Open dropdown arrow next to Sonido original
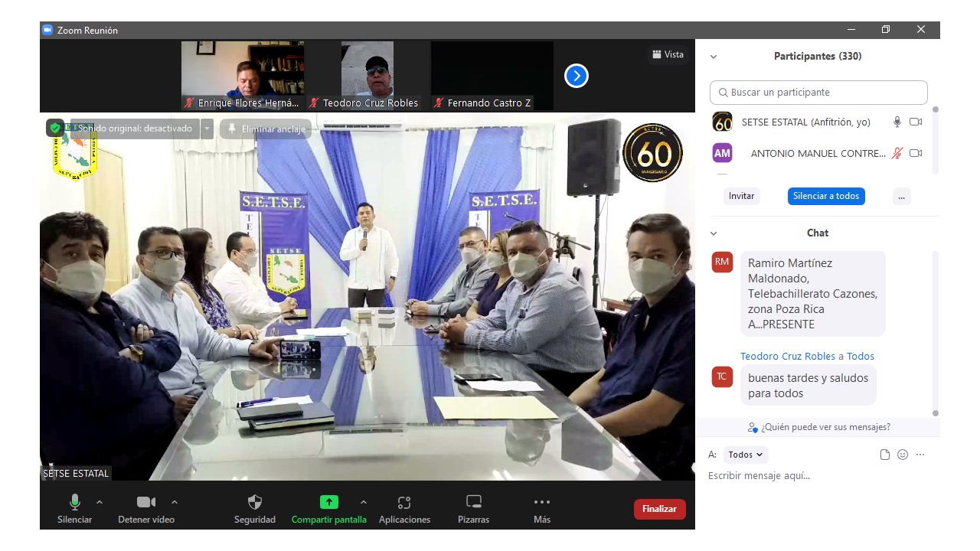 [x=207, y=129]
